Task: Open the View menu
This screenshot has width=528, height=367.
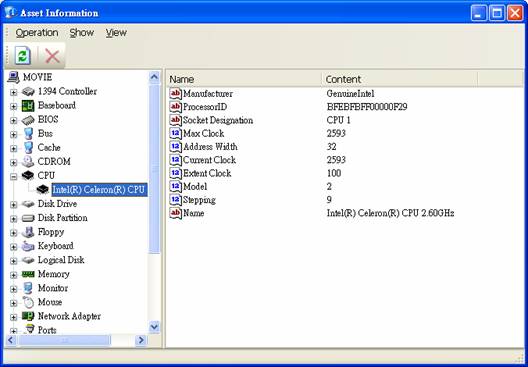Action: coord(116,33)
